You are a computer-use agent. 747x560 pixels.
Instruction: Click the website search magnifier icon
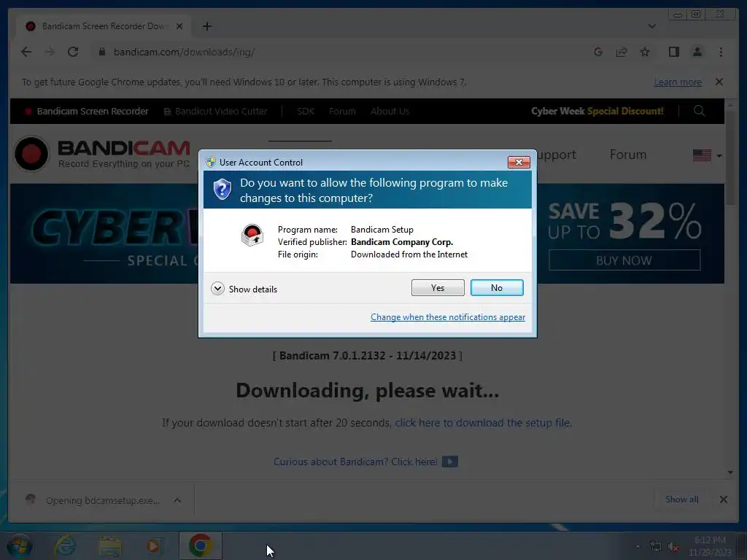pos(699,111)
